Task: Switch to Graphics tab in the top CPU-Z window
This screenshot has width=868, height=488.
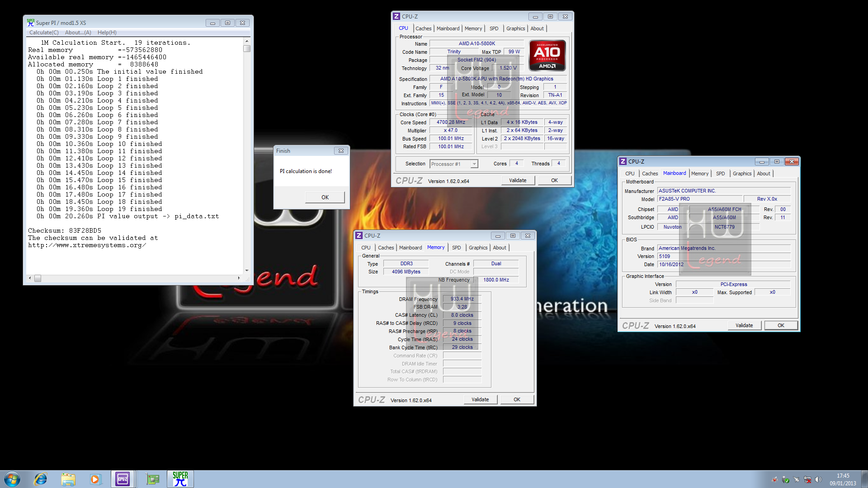Action: 516,28
